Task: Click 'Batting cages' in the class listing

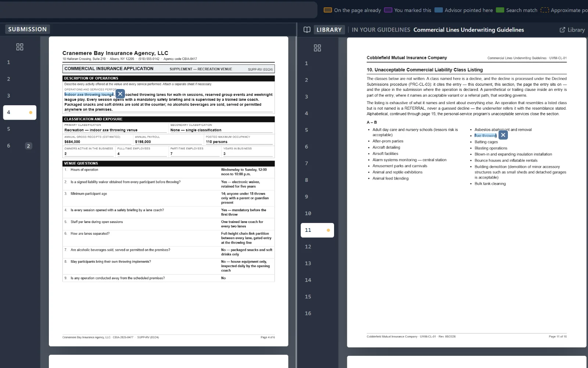Action: pyautogui.click(x=486, y=142)
